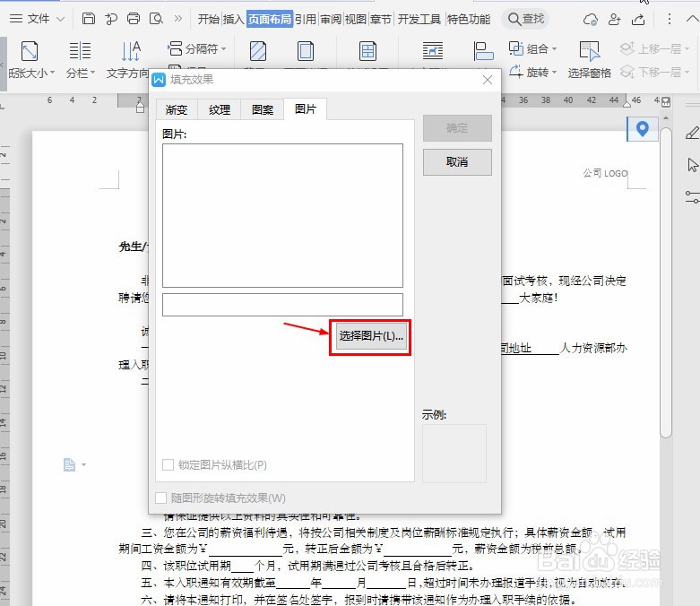Open the 审阅 ribbon tab

pyautogui.click(x=331, y=19)
